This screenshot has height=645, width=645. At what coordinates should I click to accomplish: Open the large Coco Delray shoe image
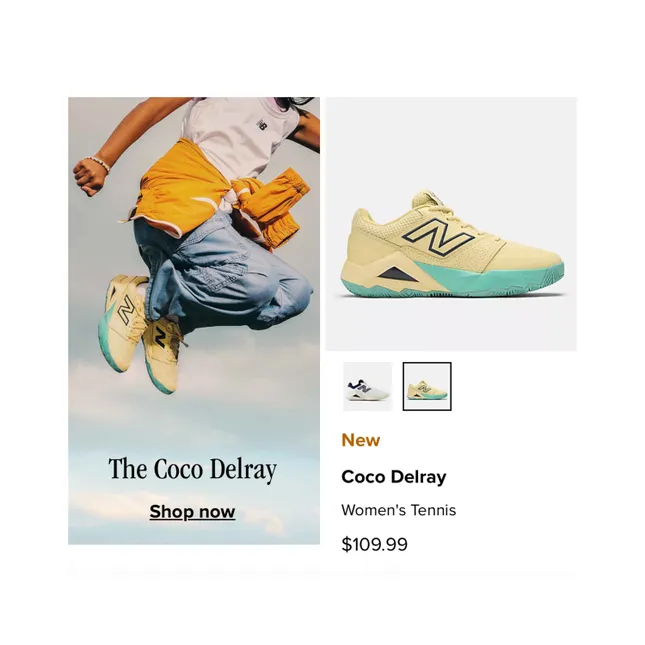coord(451,224)
